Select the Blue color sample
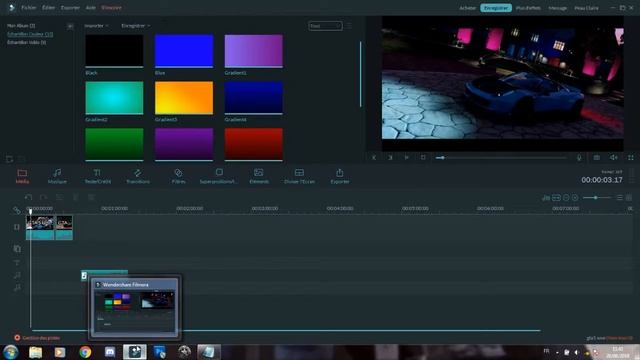 click(184, 51)
